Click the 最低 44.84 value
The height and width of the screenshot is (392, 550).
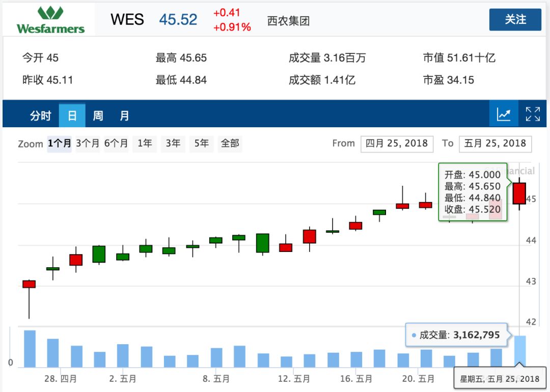pos(181,80)
